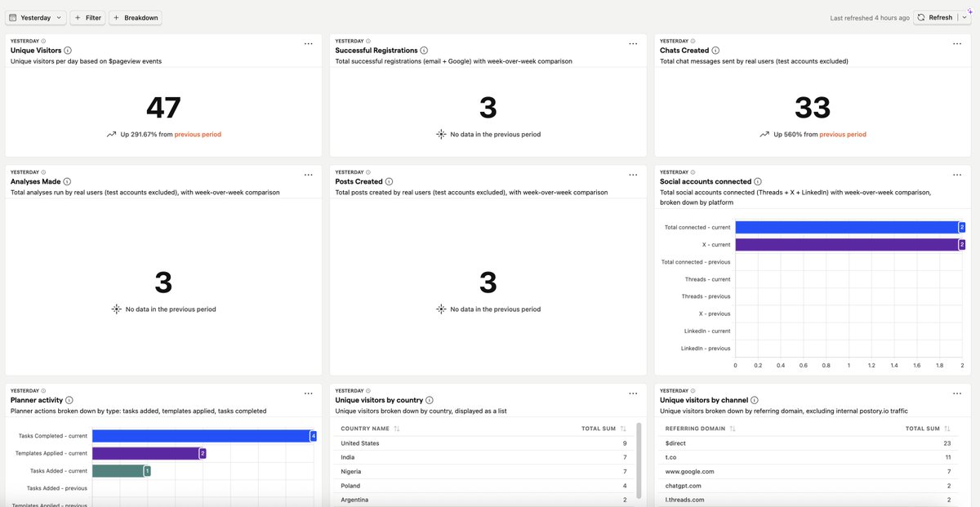
Task: Select the $direct referring domain row
Action: point(808,443)
